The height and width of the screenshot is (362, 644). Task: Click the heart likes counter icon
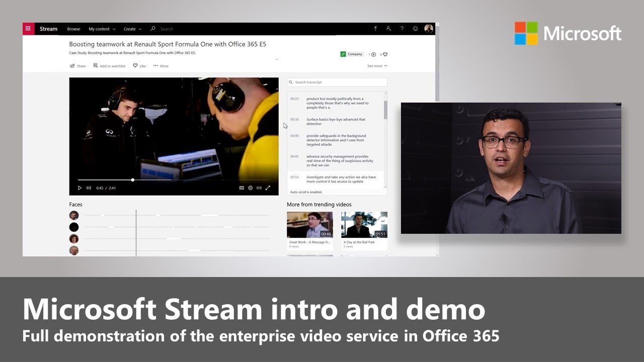click(x=385, y=54)
